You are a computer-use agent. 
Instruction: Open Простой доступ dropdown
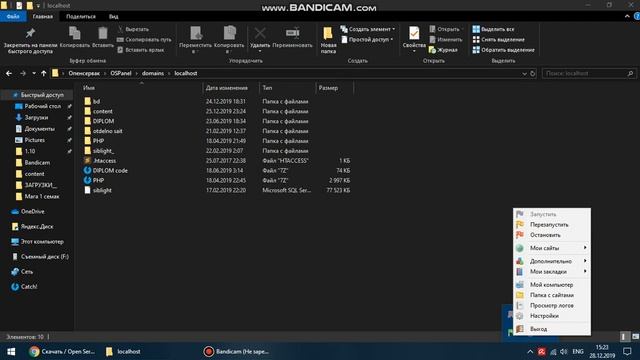[x=367, y=40]
